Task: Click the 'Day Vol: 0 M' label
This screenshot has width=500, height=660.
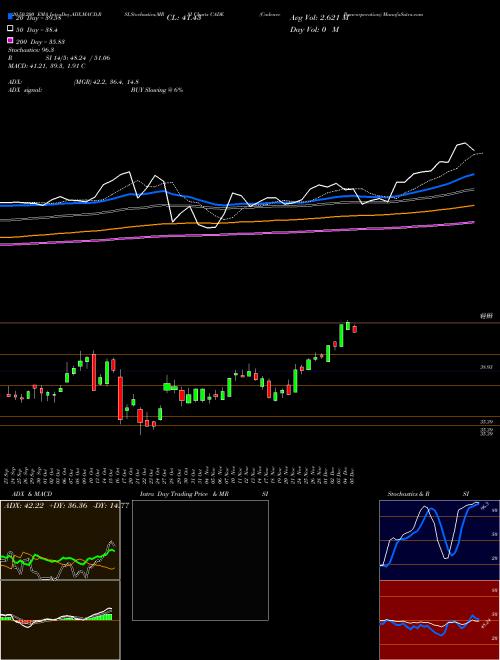Action: coord(314,29)
